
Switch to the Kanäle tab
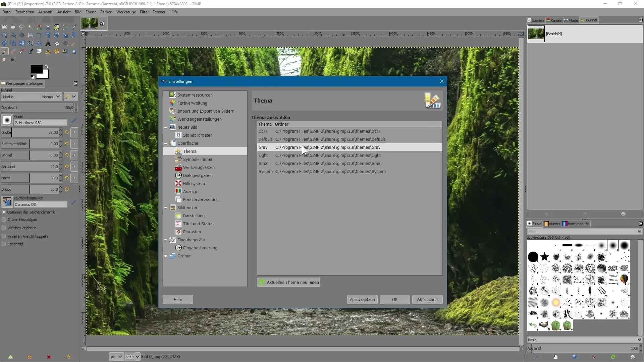coord(554,20)
